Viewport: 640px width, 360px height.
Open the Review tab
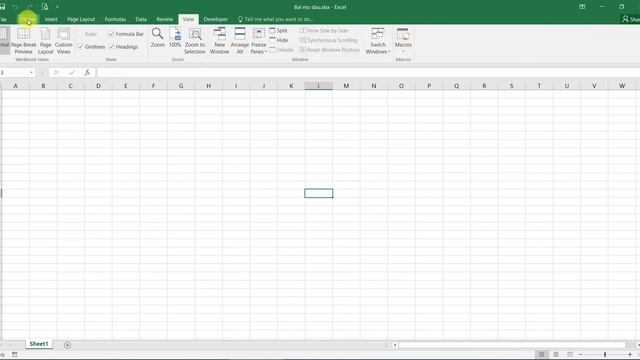[164, 19]
